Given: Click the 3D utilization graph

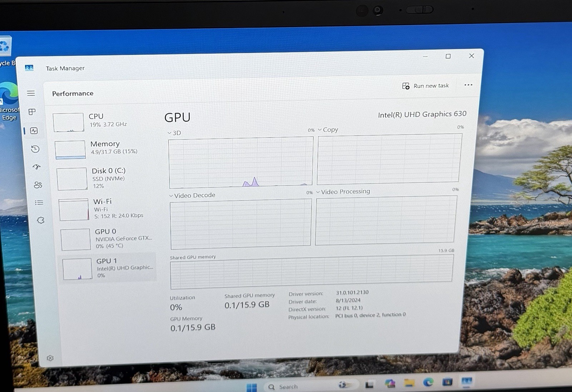Looking at the screenshot, I should (x=241, y=162).
